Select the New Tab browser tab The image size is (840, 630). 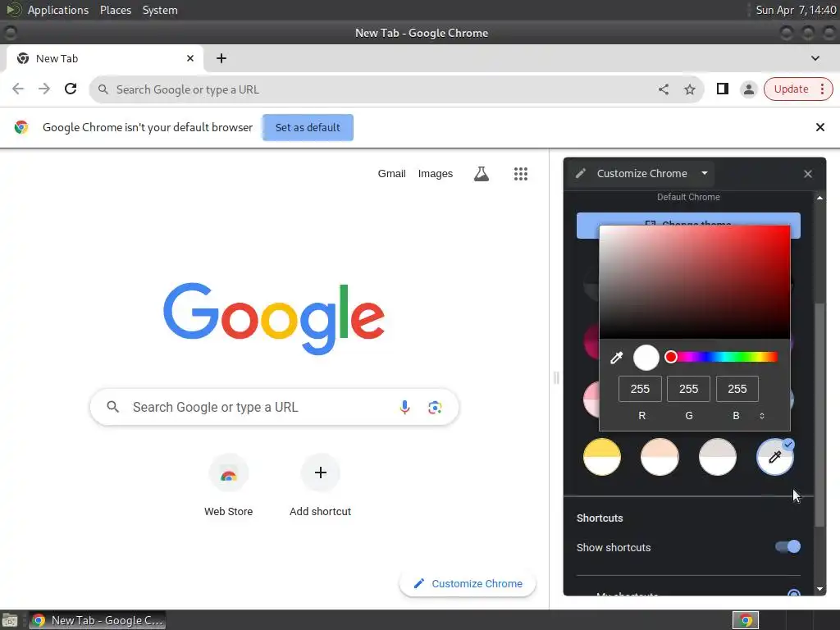[104, 58]
